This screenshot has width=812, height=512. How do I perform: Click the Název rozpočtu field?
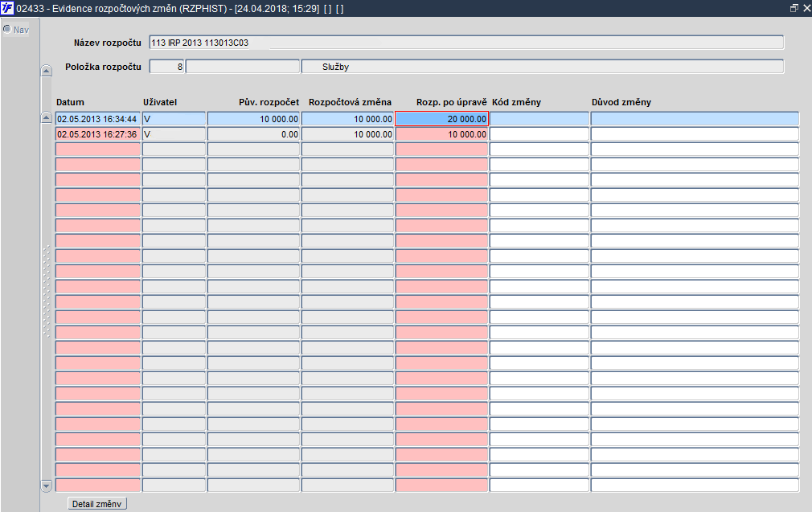[466, 43]
